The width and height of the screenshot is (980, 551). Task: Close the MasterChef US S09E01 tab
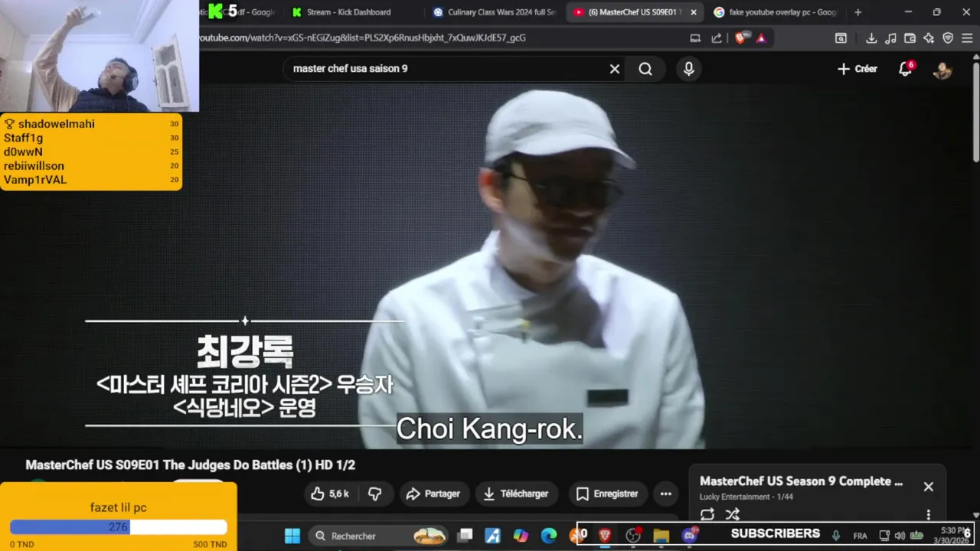(x=694, y=12)
